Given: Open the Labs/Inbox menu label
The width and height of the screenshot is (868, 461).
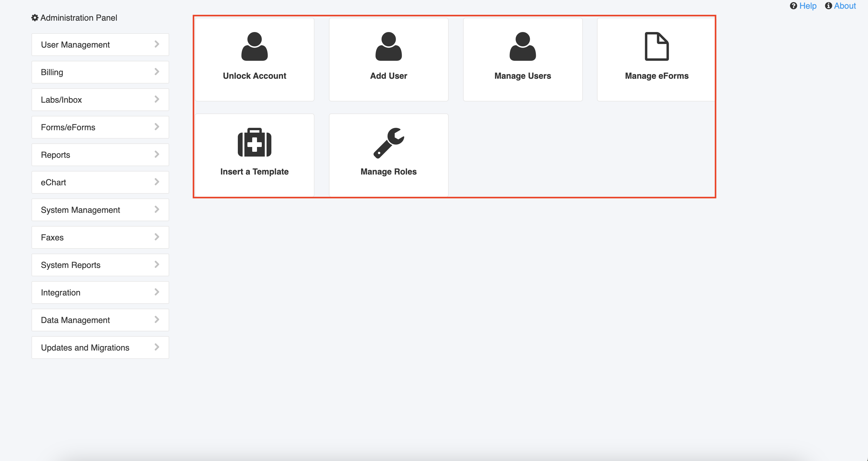Looking at the screenshot, I should point(61,100).
